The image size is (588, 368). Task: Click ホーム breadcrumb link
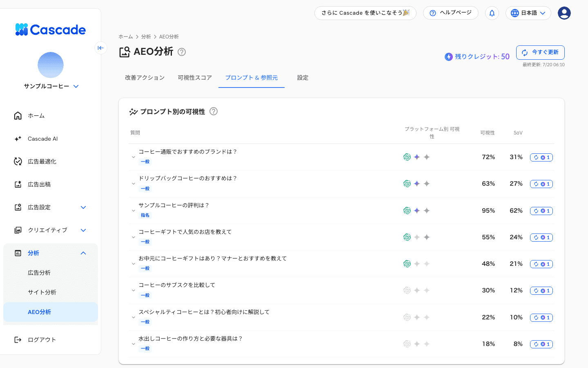pos(126,37)
